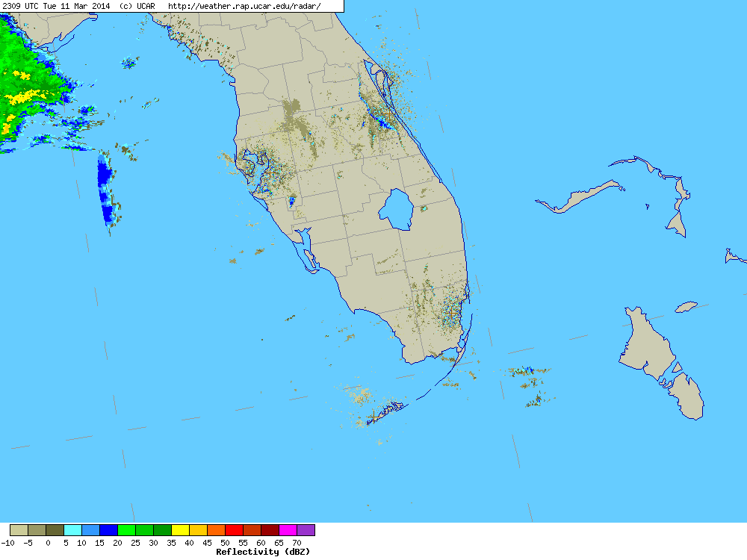
Task: Select the medium green 25 dBZ swatch
Action: click(x=145, y=530)
